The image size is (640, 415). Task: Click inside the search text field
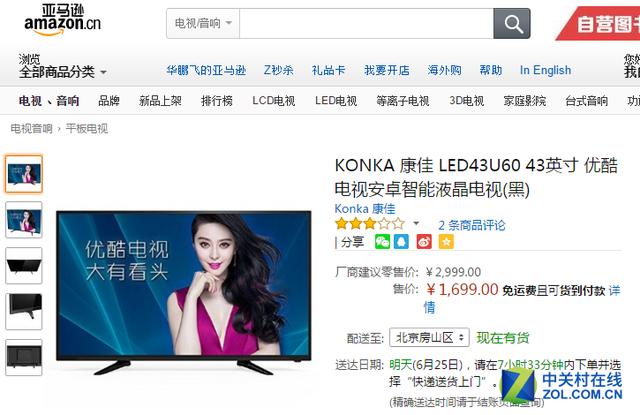pyautogui.click(x=367, y=24)
